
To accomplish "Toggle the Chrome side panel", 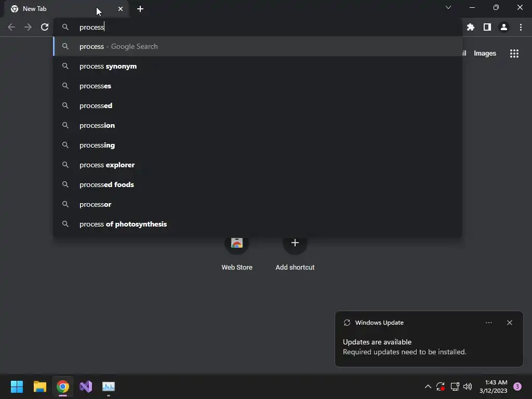I will pyautogui.click(x=487, y=27).
